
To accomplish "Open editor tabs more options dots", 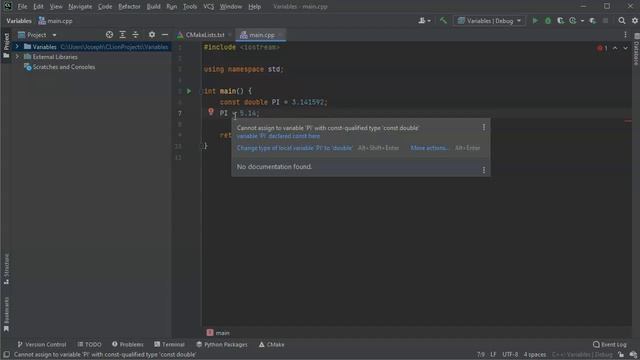I will (x=625, y=35).
